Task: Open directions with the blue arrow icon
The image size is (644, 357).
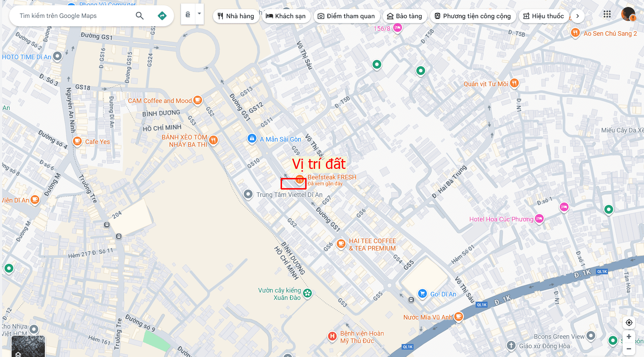Action: tap(162, 16)
